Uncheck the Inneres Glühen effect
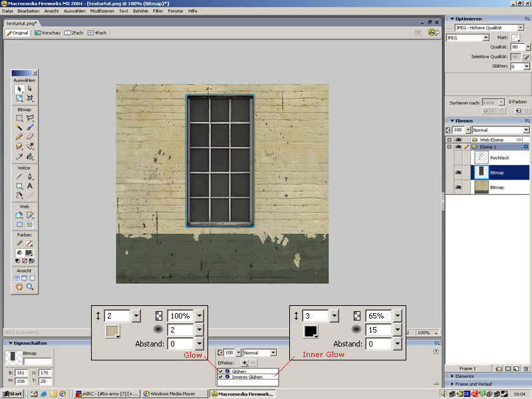Image resolution: width=532 pixels, height=399 pixels. [x=221, y=377]
